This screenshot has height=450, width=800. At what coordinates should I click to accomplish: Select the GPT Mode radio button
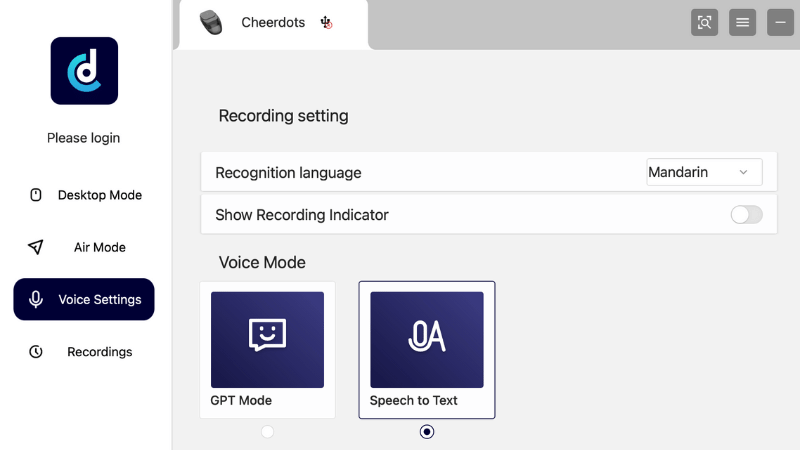coord(267,432)
